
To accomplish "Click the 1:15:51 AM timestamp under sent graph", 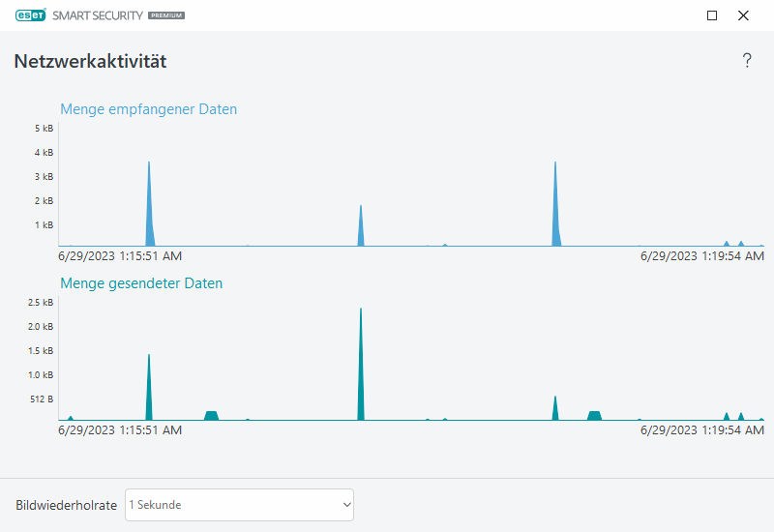I will (x=120, y=429).
